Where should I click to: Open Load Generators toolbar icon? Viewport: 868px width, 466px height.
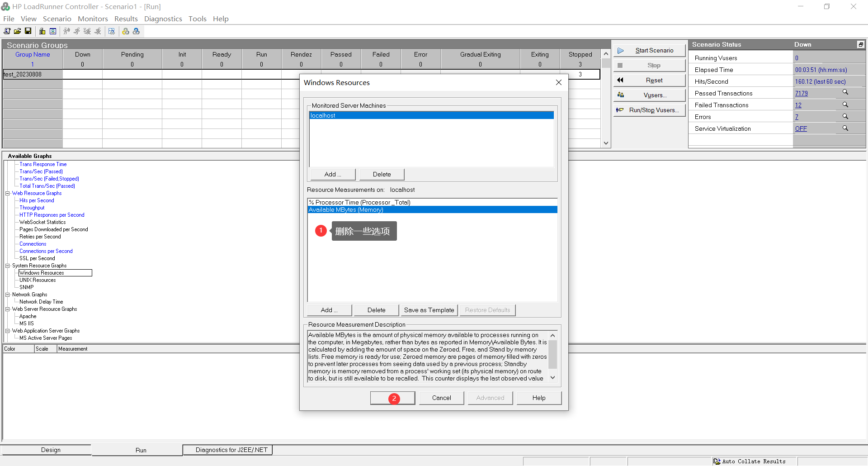[42, 31]
